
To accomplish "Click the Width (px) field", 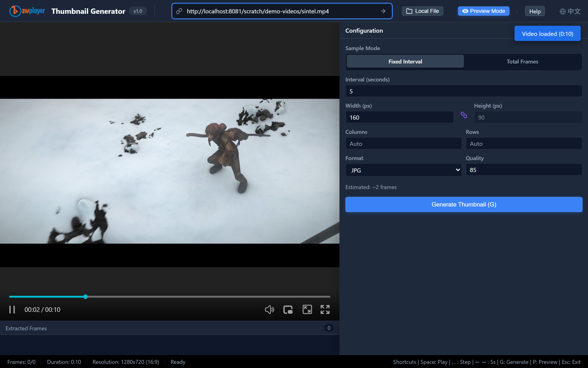I will [x=399, y=117].
